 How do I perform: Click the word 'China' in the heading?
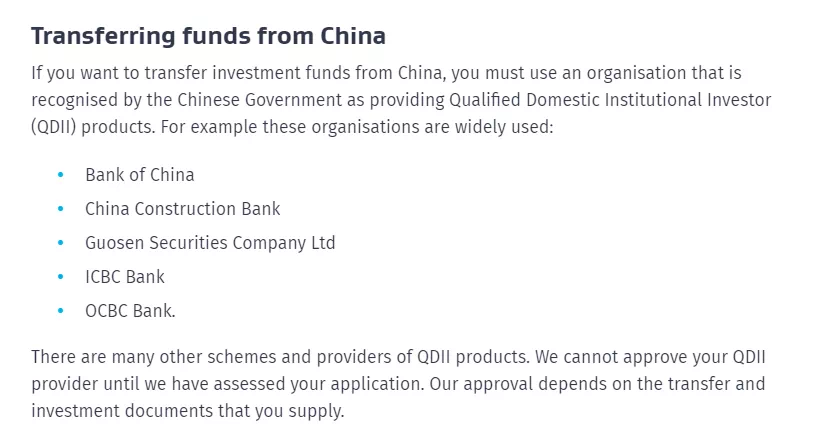[x=353, y=36]
